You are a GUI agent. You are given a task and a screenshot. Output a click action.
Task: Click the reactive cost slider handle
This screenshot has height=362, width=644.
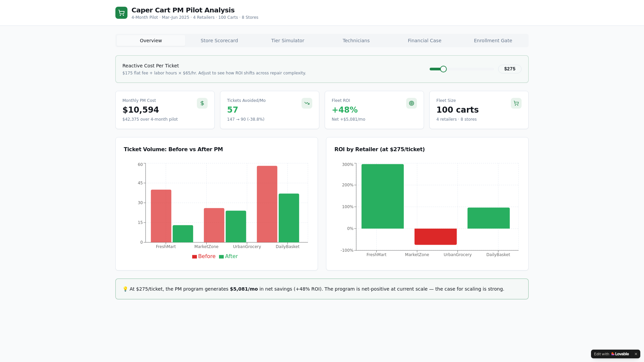443,69
